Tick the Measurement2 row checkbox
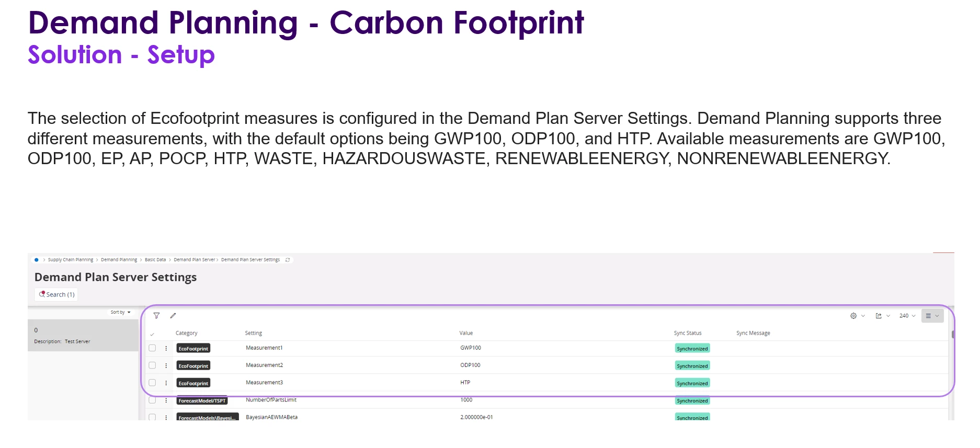980x448 pixels. [152, 365]
